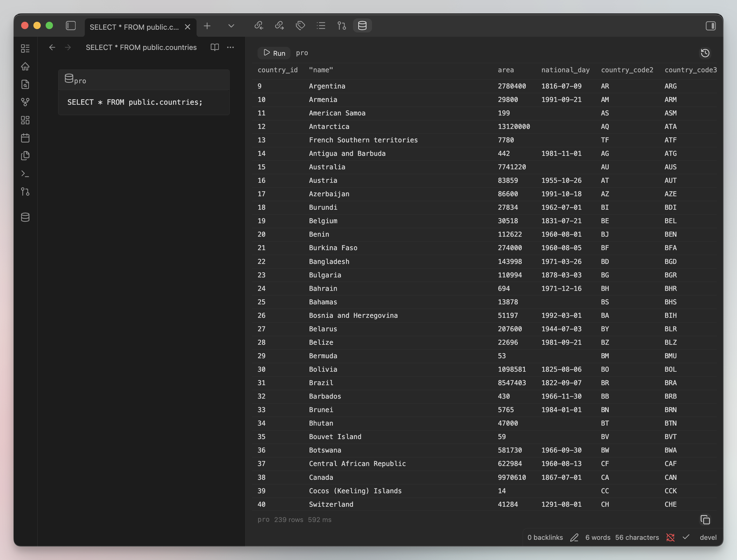Click the note title SELECT * FROM public.countries
Screen dimensions: 737x560
coord(141,47)
